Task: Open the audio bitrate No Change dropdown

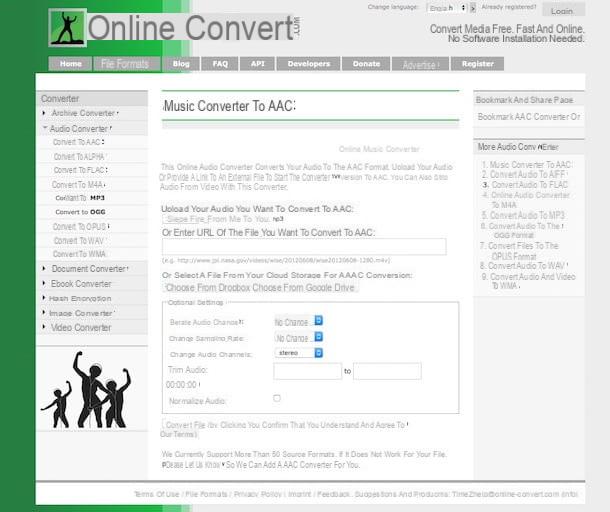Action: tap(299, 322)
